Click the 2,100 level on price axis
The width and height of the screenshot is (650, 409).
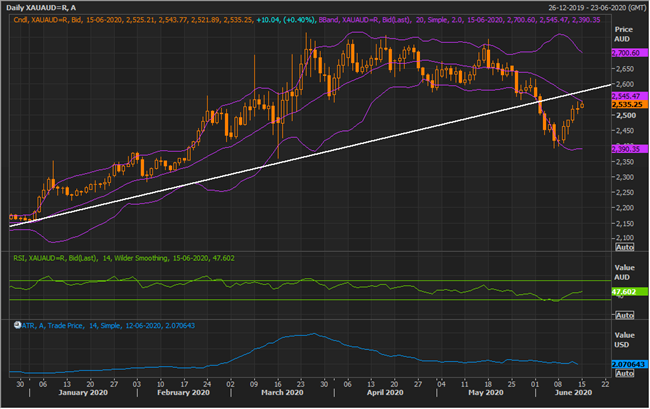[626, 238]
